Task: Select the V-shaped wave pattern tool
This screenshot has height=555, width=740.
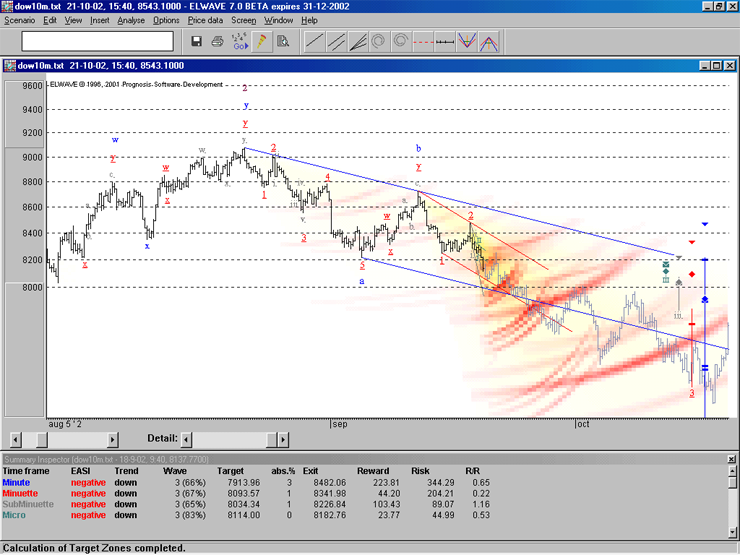Action: [465, 41]
